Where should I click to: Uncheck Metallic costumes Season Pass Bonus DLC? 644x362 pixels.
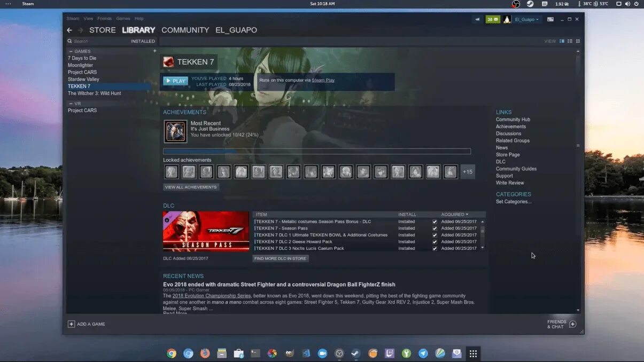click(434, 222)
